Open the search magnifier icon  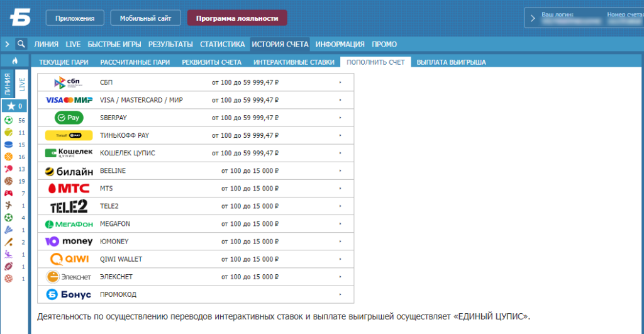coord(21,43)
